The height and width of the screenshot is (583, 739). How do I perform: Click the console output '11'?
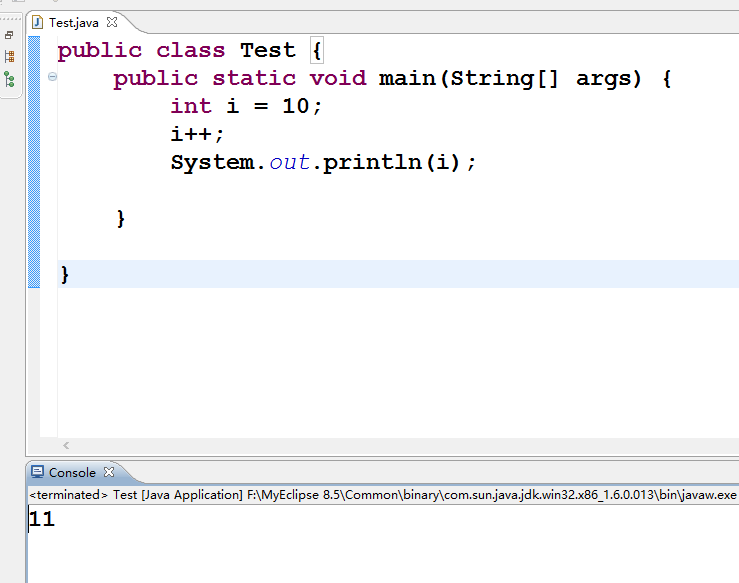click(x=42, y=519)
